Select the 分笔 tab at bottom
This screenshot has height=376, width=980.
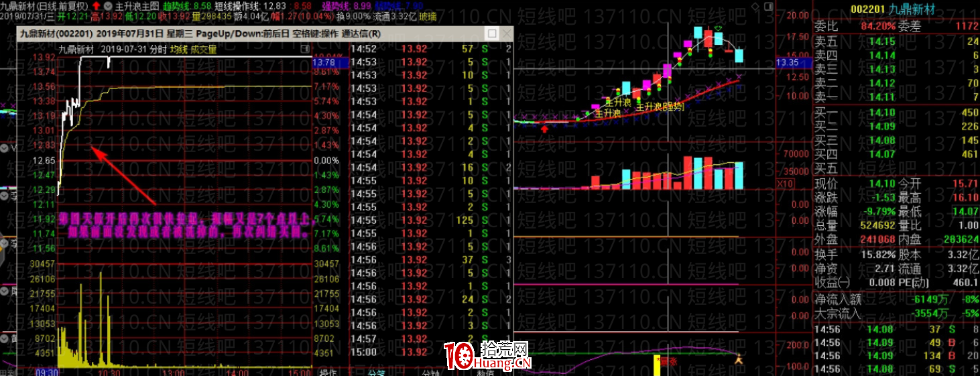click(x=377, y=373)
